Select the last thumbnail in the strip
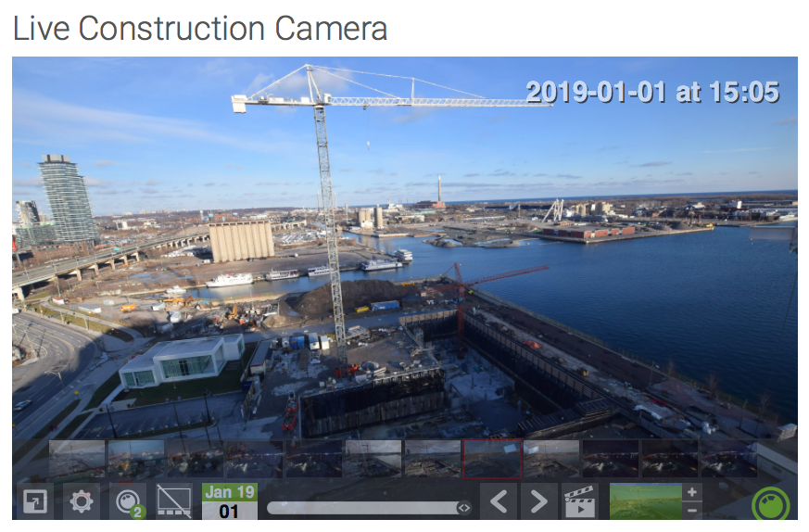Image resolution: width=809 pixels, height=532 pixels. click(x=729, y=459)
